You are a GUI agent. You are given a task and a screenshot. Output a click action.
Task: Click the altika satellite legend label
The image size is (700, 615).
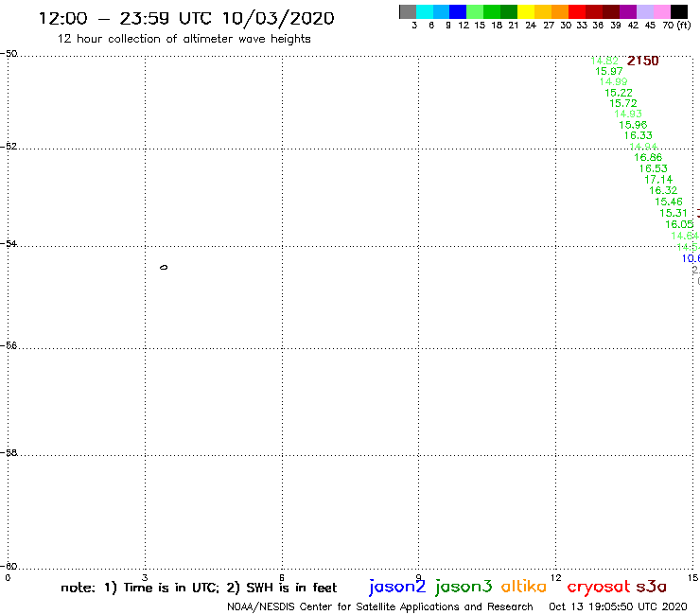click(524, 587)
